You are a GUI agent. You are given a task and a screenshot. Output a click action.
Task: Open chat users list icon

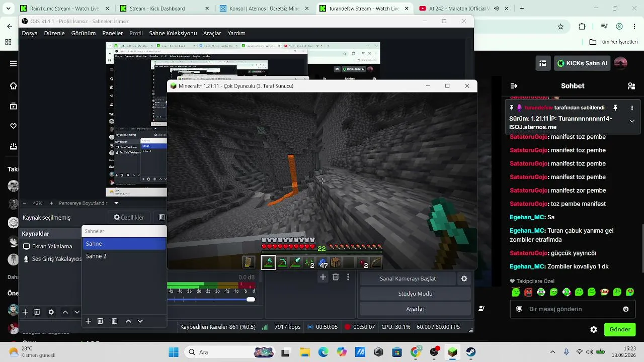point(631,86)
